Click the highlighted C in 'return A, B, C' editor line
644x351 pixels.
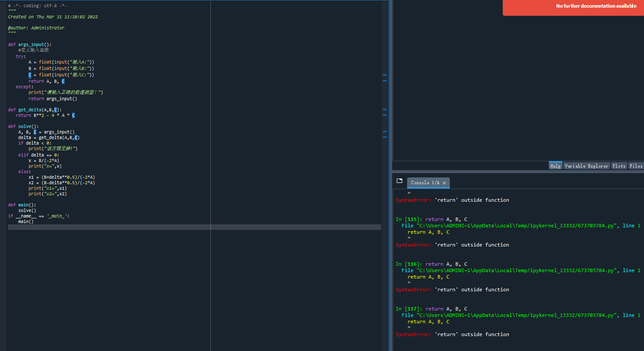(63, 81)
